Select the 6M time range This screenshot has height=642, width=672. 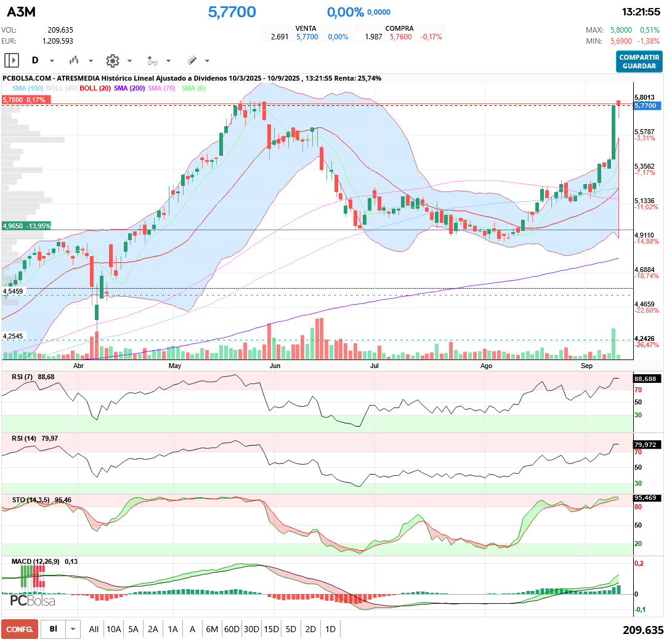pos(212,629)
